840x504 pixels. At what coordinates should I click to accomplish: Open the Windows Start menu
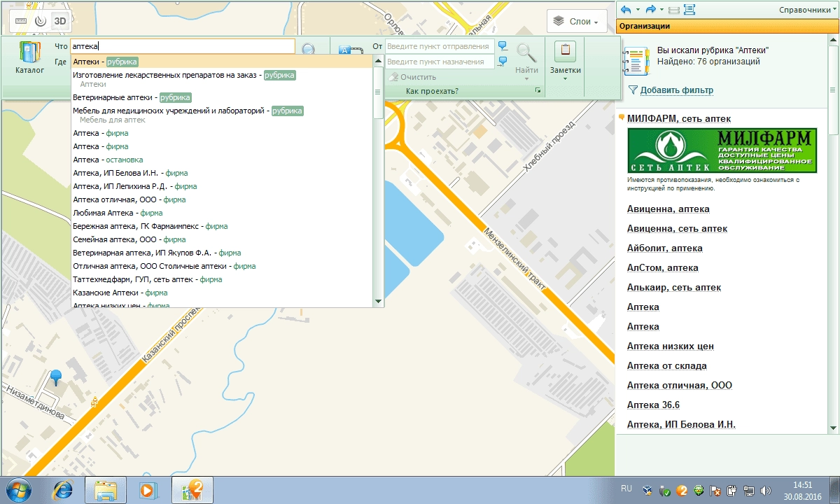tap(19, 490)
